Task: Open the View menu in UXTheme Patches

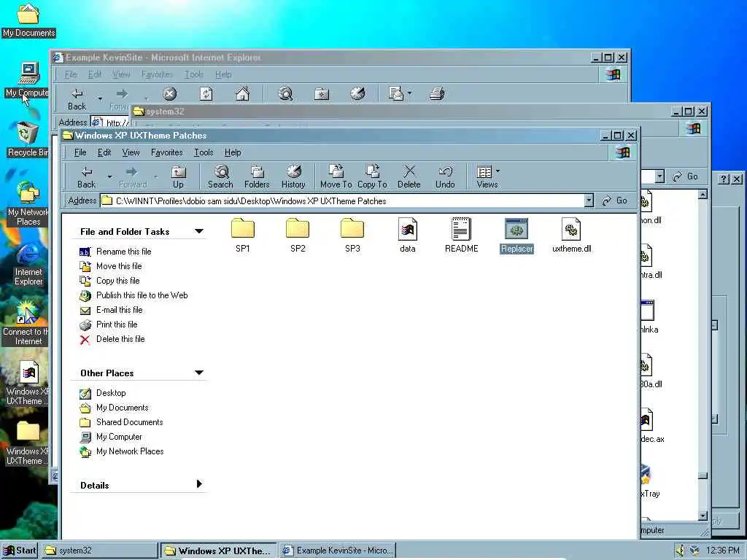Action: pyautogui.click(x=131, y=152)
